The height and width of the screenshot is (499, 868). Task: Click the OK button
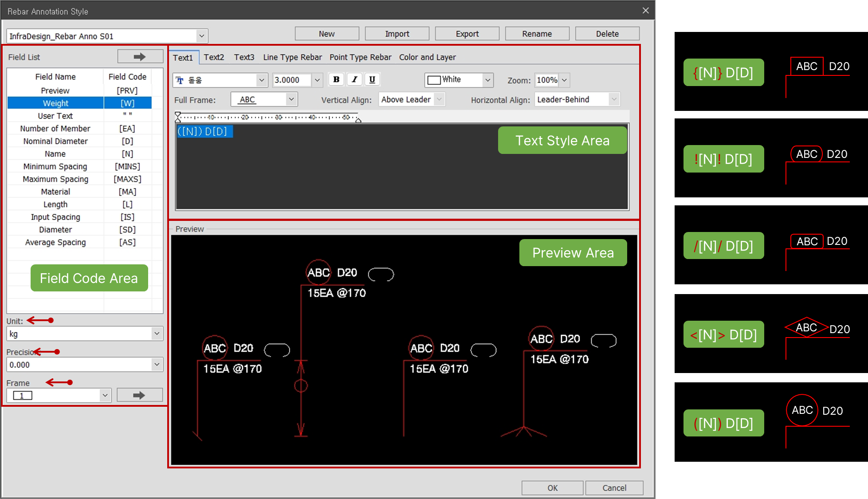[552, 488]
